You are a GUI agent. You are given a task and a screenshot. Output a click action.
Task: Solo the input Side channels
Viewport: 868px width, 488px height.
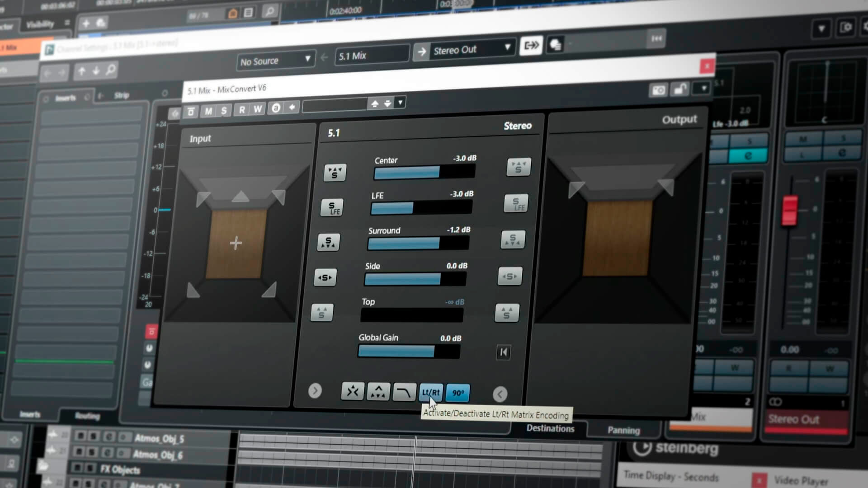325,277
